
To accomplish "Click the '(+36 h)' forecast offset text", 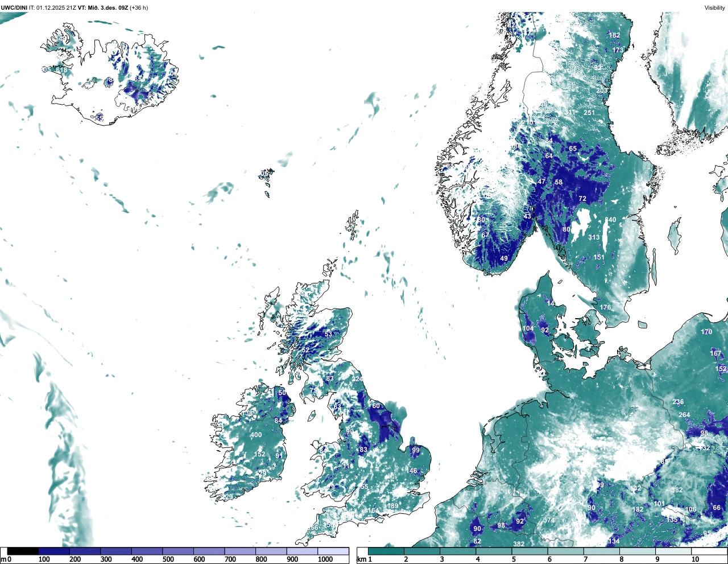I will tap(139, 7).
